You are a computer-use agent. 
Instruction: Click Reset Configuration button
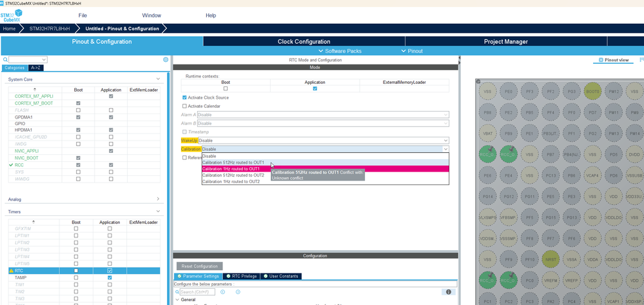200,266
